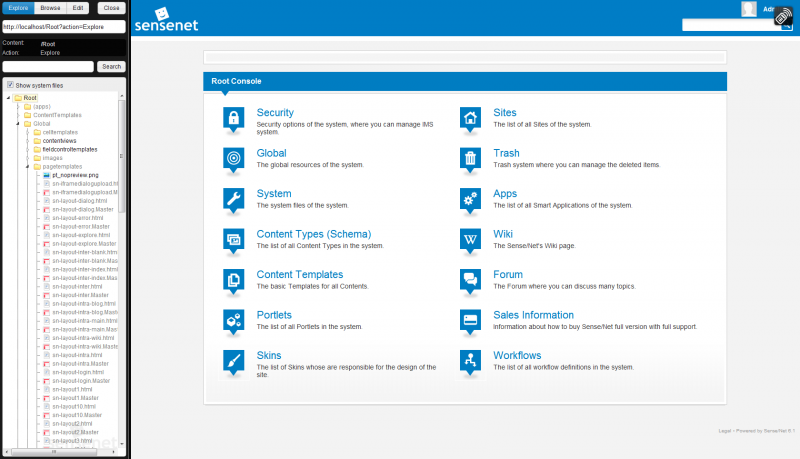Open the Wiki W icon
The image size is (800, 459).
point(470,241)
